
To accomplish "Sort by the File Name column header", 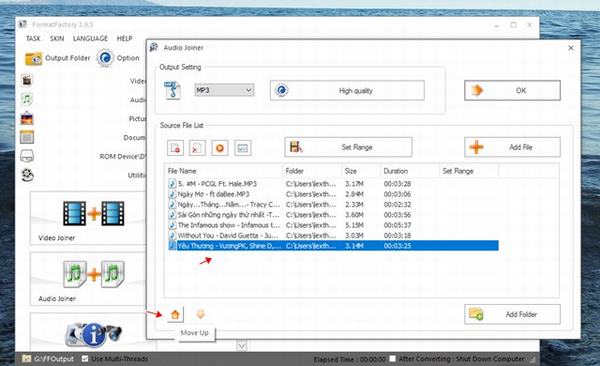I will coord(224,171).
